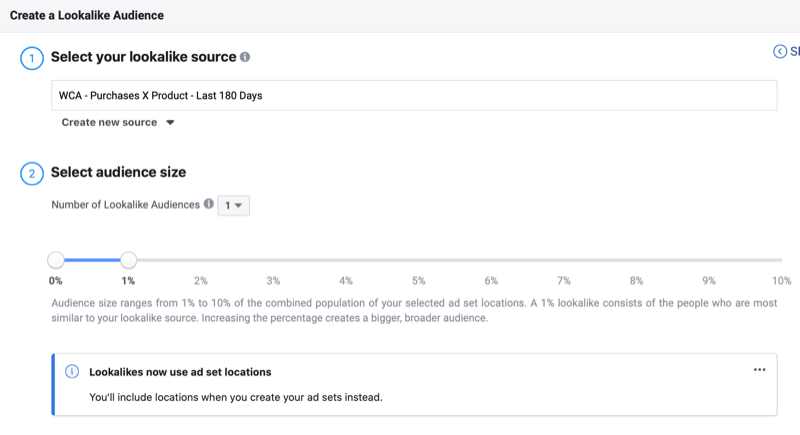
Task: Expand the Create new source dropdown
Action: [170, 123]
